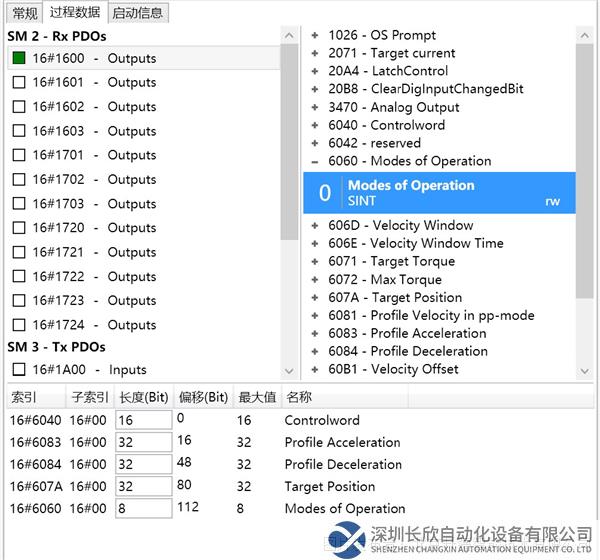Select the Modes of Operation SINT subentry
Screen dimensions: 600x560
(439, 193)
